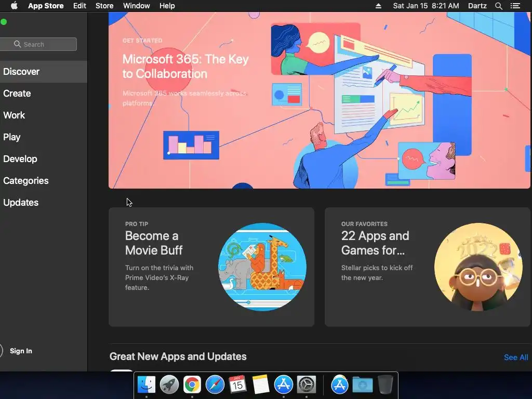
Task: Click the eject icon in menu bar
Action: click(378, 6)
